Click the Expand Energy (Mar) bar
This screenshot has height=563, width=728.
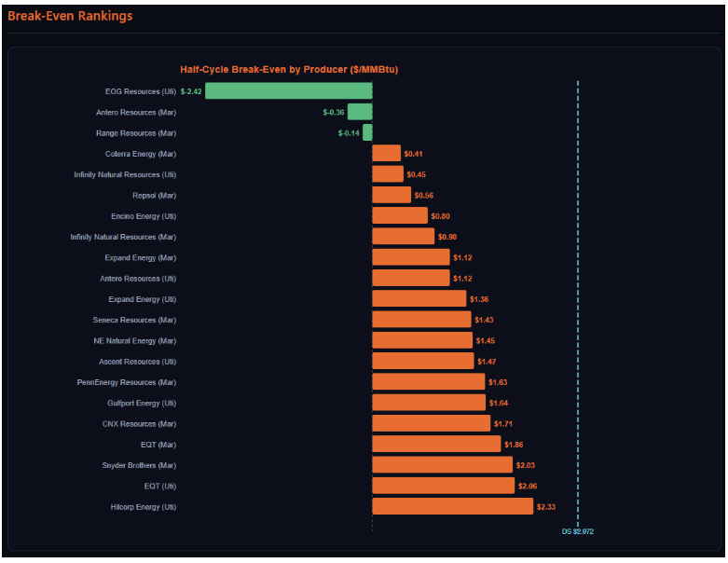pyautogui.click(x=410, y=257)
